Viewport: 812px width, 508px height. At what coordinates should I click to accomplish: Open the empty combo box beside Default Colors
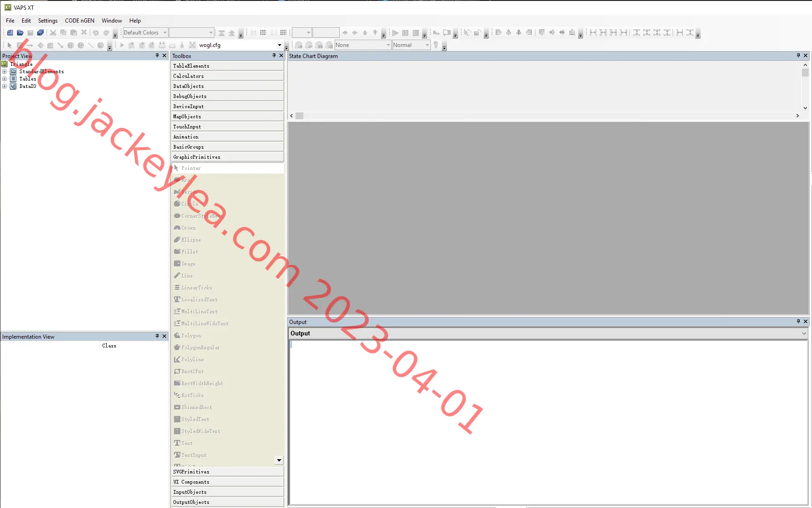pos(191,33)
